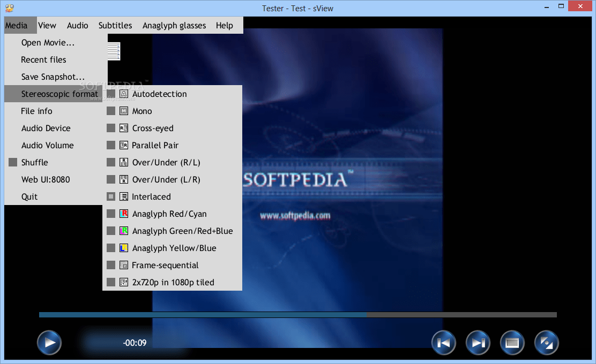Open the Media menu
596x364 pixels.
coord(20,26)
